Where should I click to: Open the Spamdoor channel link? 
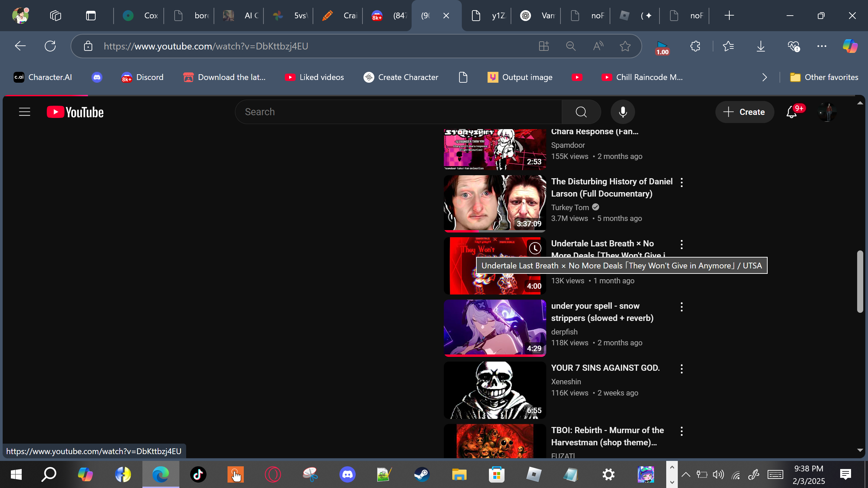(x=568, y=145)
